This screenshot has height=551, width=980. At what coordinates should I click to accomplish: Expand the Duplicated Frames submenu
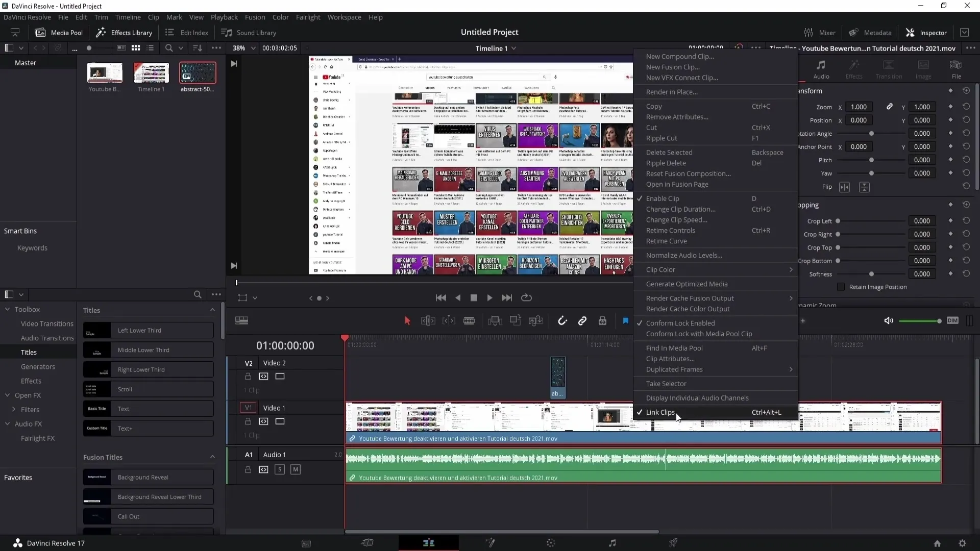pos(715,369)
